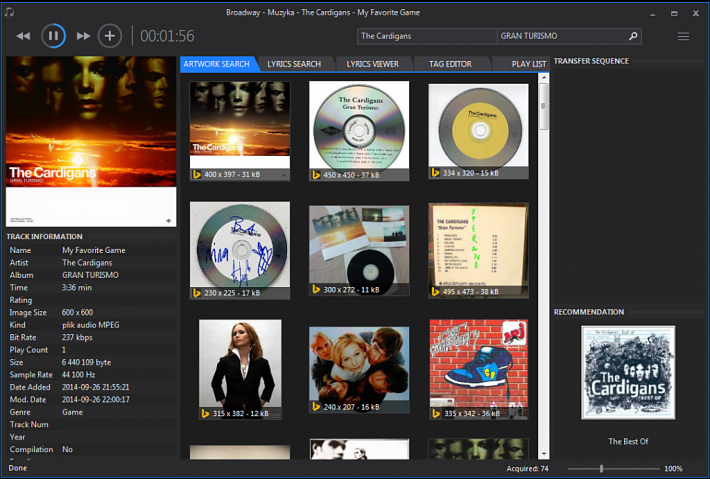710x479 pixels.
Task: Click the Bing icon on 450 x 450 result
Action: pyautogui.click(x=316, y=175)
